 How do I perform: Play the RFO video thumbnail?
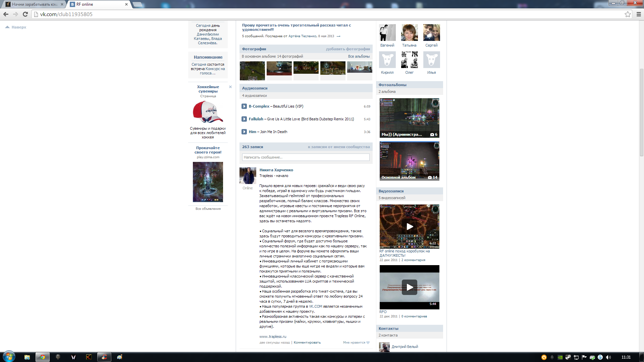(x=409, y=287)
